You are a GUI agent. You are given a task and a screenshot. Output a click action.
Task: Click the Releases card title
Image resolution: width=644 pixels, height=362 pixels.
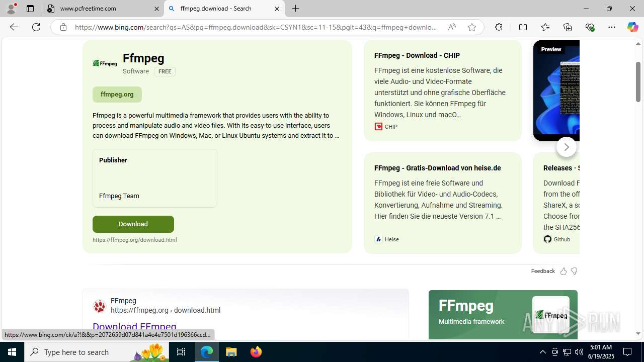pos(561,168)
